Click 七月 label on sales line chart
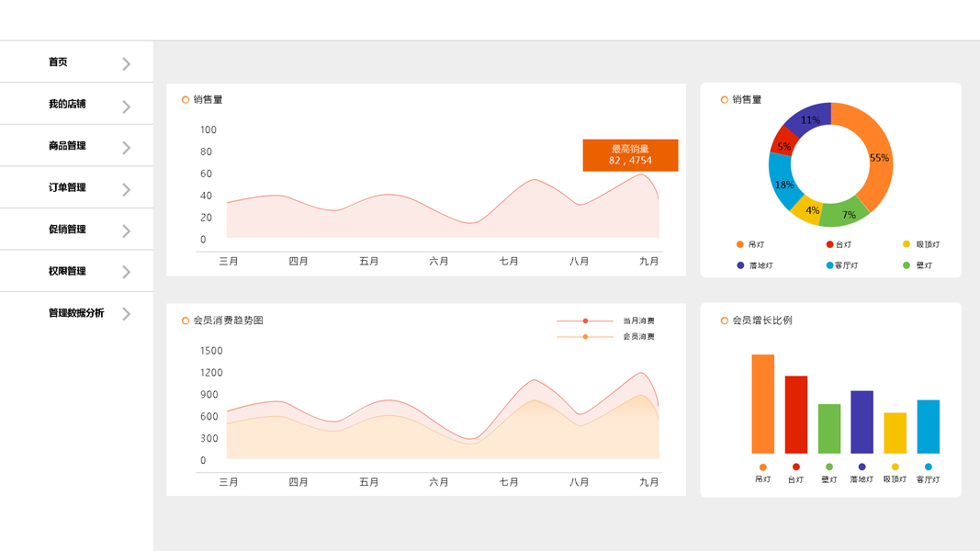This screenshot has width=980, height=551. [509, 261]
